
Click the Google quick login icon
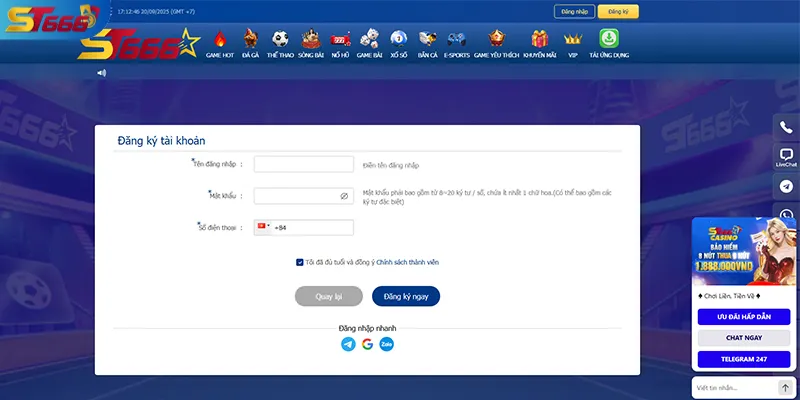[x=367, y=344]
